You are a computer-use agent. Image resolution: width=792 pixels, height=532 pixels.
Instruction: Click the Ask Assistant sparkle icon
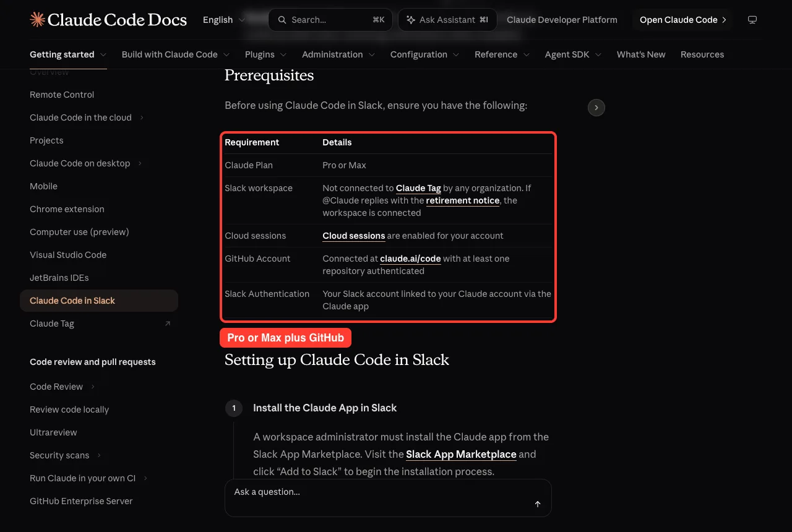tap(411, 20)
